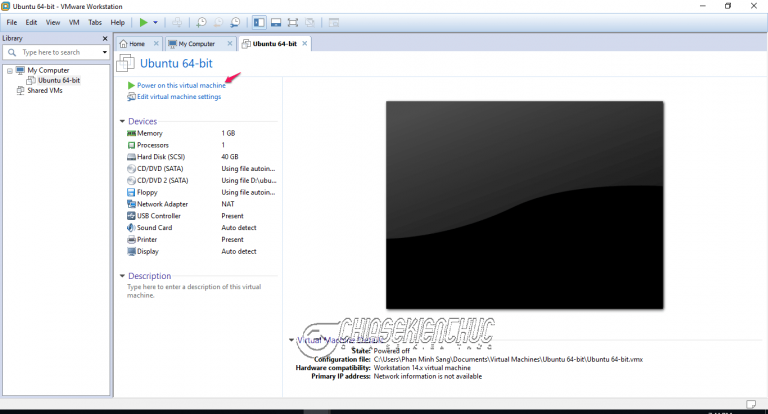This screenshot has width=768, height=414.
Task: Click the Memory device icon
Action: (131, 133)
